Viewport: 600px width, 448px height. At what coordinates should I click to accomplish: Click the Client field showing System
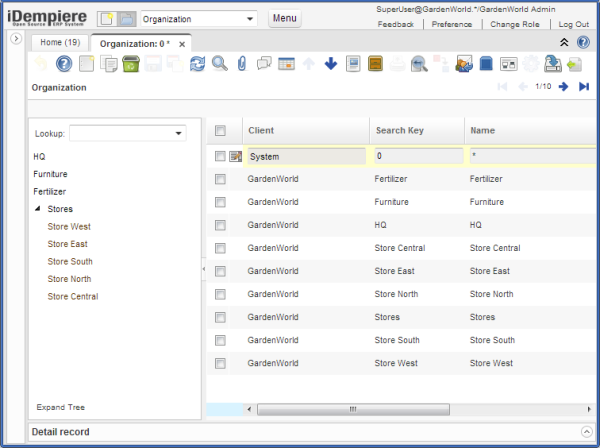[x=306, y=156]
